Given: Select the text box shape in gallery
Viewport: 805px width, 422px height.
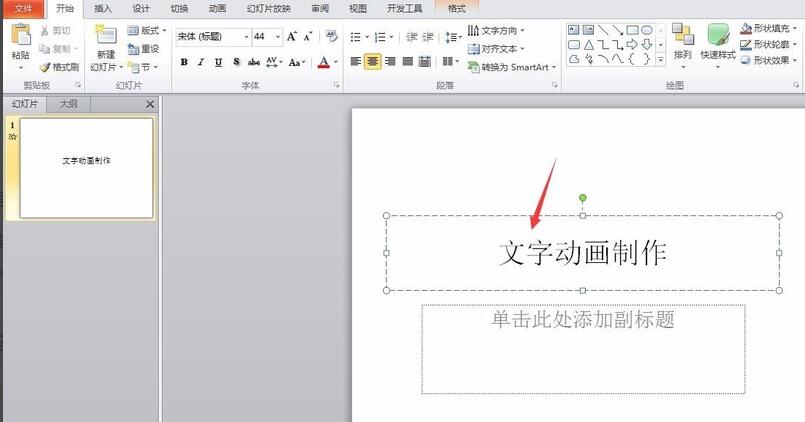Looking at the screenshot, I should 574,30.
